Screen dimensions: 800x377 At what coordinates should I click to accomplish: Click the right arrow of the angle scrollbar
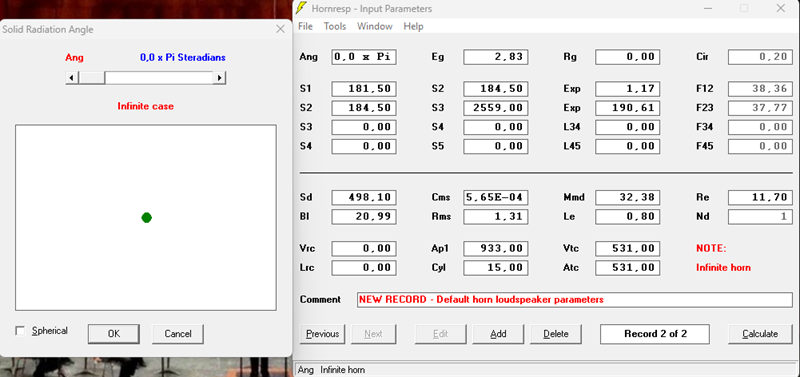[x=219, y=78]
